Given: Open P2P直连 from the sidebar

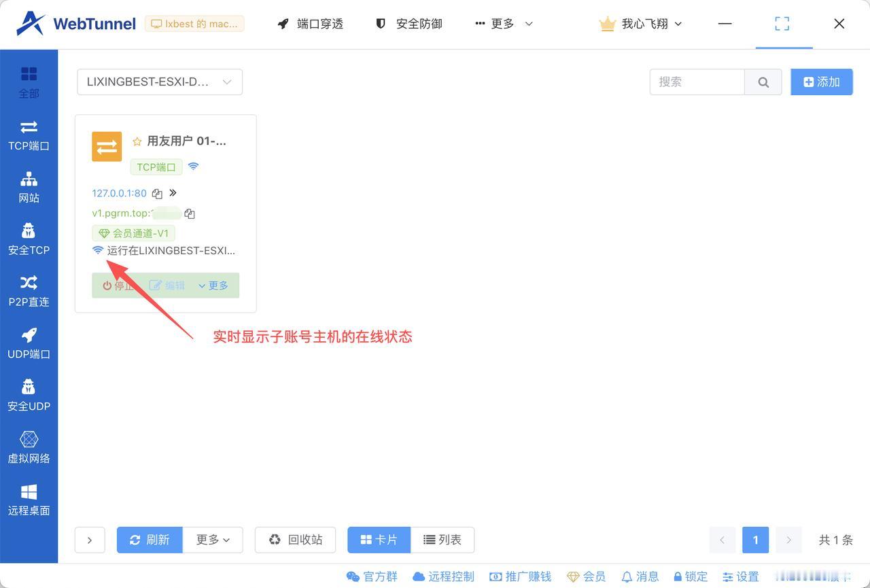Looking at the screenshot, I should [x=29, y=292].
